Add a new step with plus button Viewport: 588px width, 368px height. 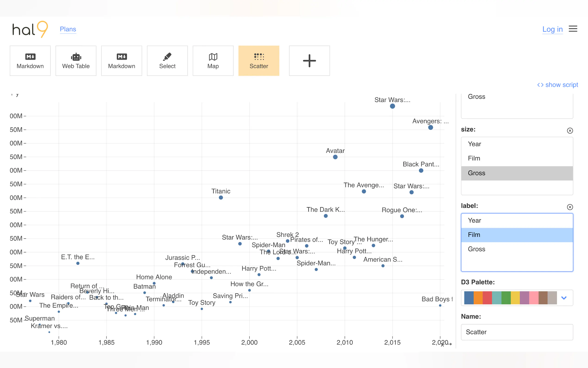click(309, 61)
